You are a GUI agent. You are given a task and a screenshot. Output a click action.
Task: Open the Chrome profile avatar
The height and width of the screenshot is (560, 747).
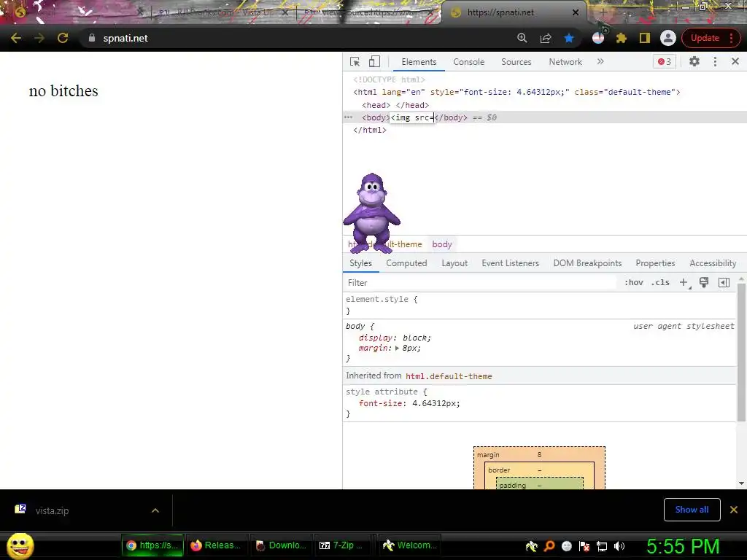(668, 38)
